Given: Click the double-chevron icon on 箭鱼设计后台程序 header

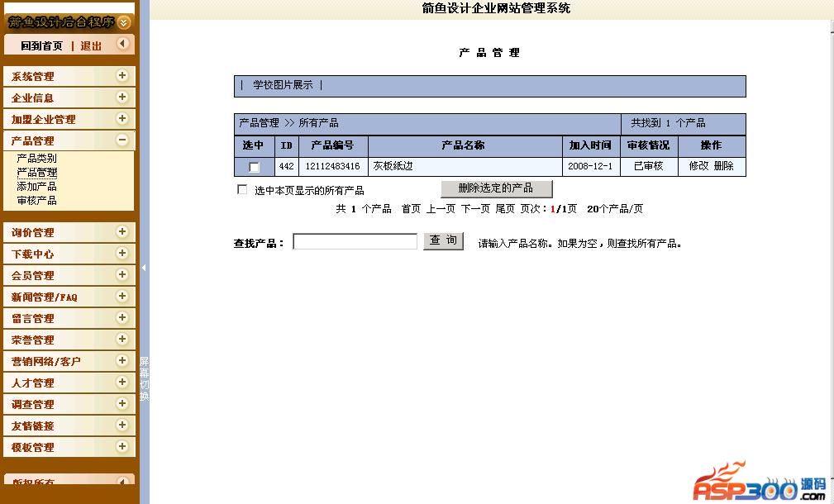Looking at the screenshot, I should pos(123,22).
